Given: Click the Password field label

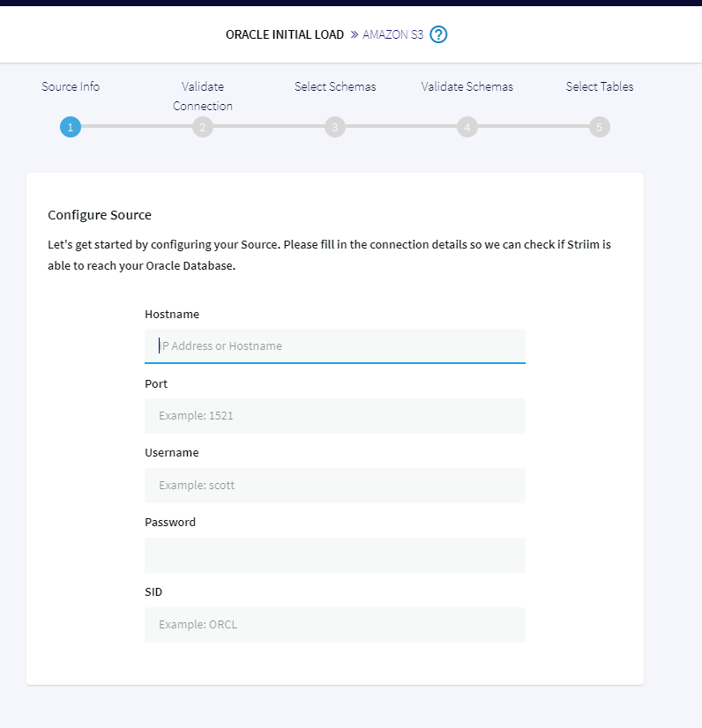Looking at the screenshot, I should [x=170, y=523].
